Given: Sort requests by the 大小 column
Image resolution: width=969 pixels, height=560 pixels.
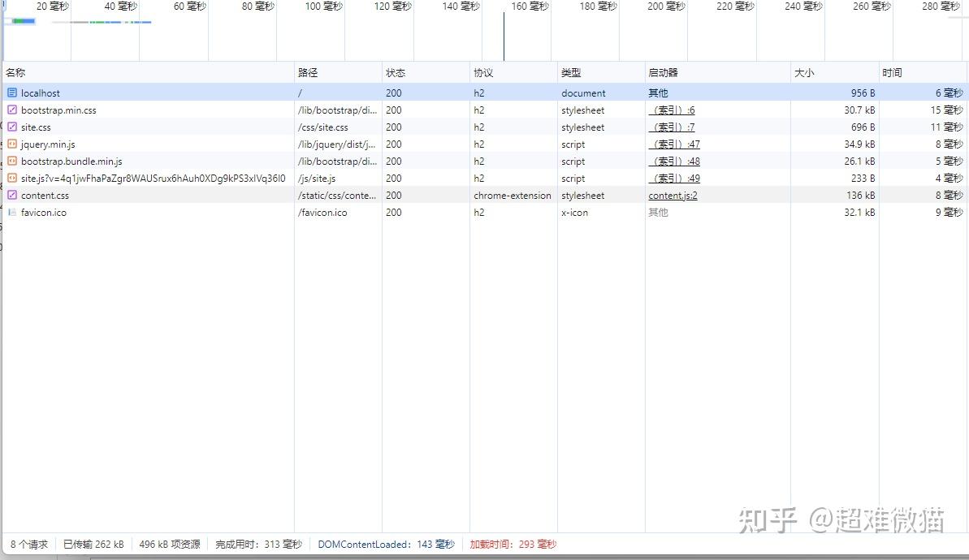Looking at the screenshot, I should tap(804, 72).
